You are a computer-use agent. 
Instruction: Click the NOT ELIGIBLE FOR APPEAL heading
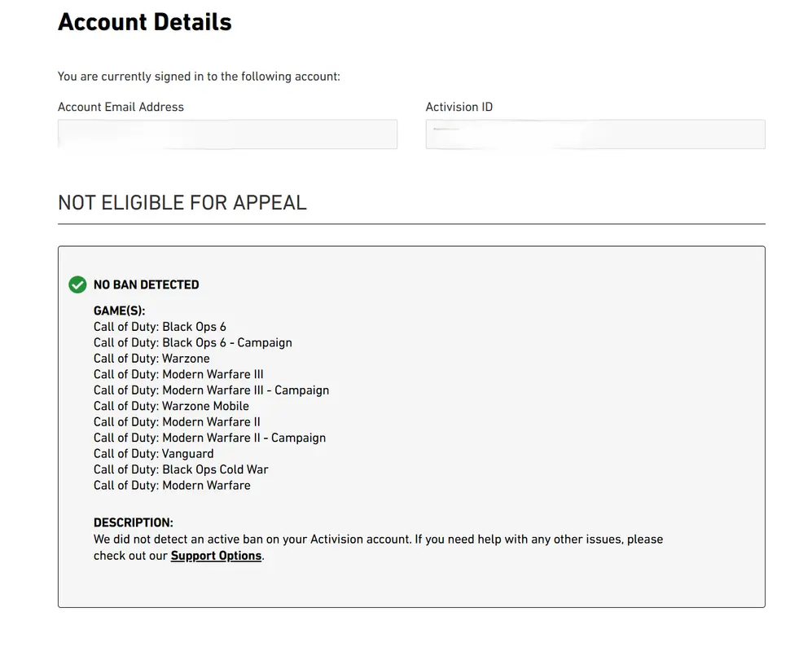click(182, 203)
